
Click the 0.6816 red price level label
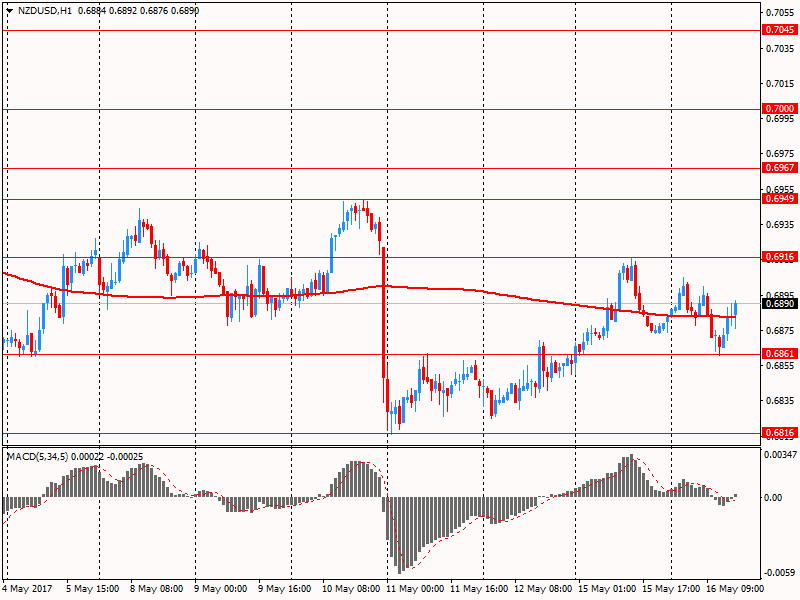click(x=780, y=433)
